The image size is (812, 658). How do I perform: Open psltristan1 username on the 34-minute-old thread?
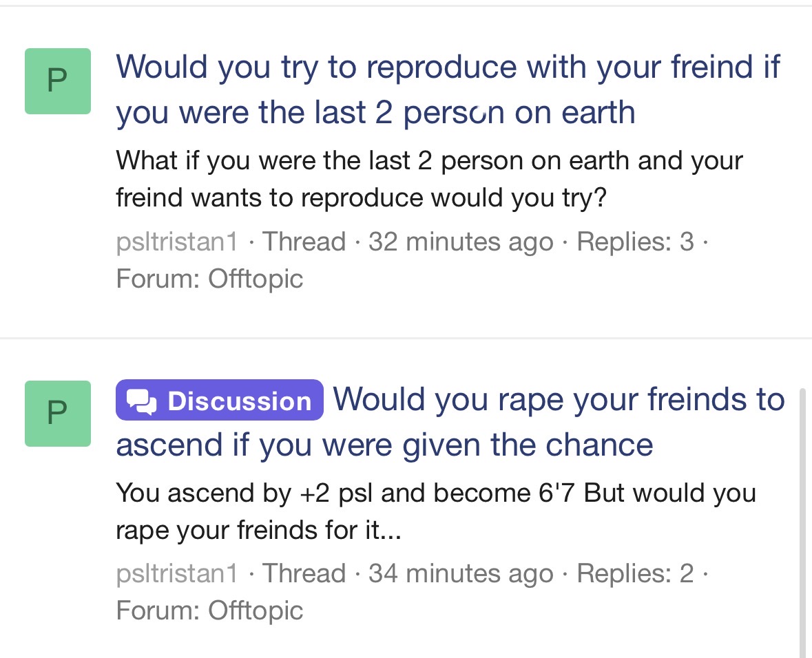pyautogui.click(x=177, y=573)
